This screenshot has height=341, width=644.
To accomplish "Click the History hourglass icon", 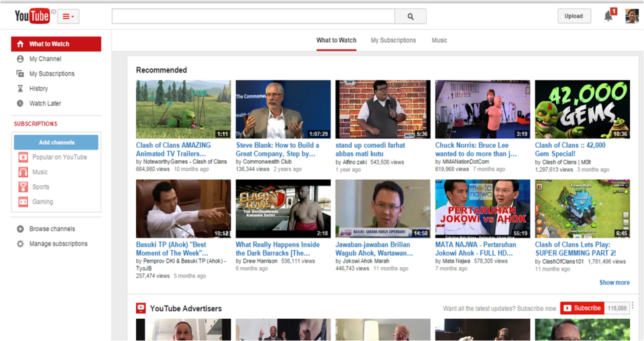I will 20,89.
